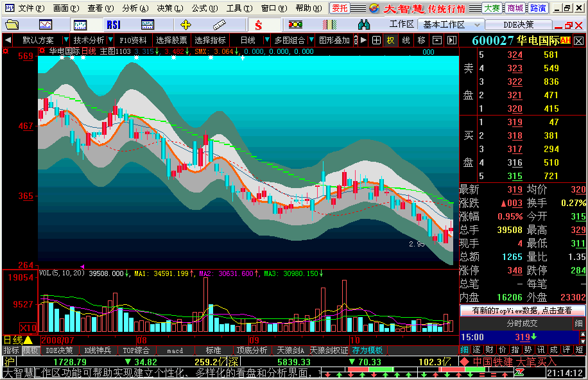Open the traffic light signal icon
This screenshot has height=380, width=588.
[x=295, y=25]
